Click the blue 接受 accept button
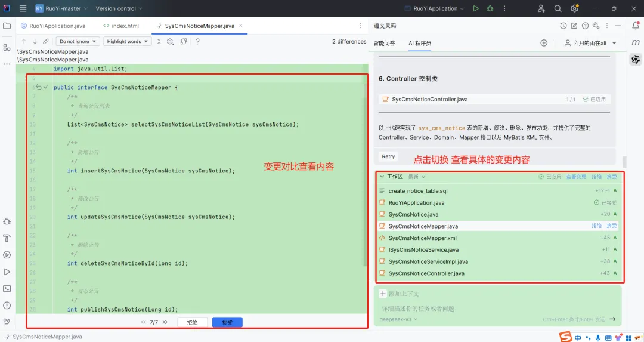This screenshot has height=342, width=644. coord(227,322)
